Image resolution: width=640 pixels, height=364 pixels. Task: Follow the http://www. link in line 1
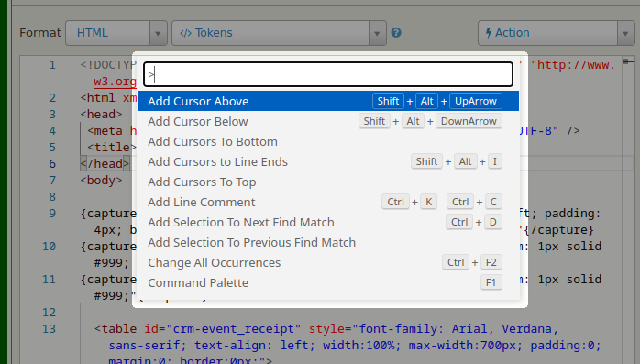[x=577, y=65]
